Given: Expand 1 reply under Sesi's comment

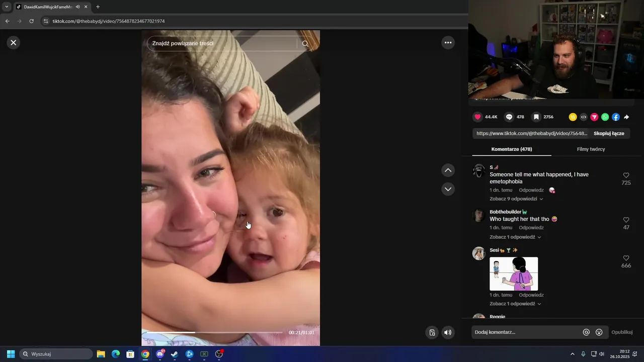Looking at the screenshot, I should pos(515,304).
